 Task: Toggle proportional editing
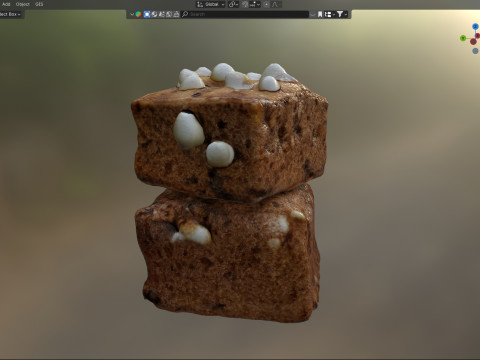(266, 4)
